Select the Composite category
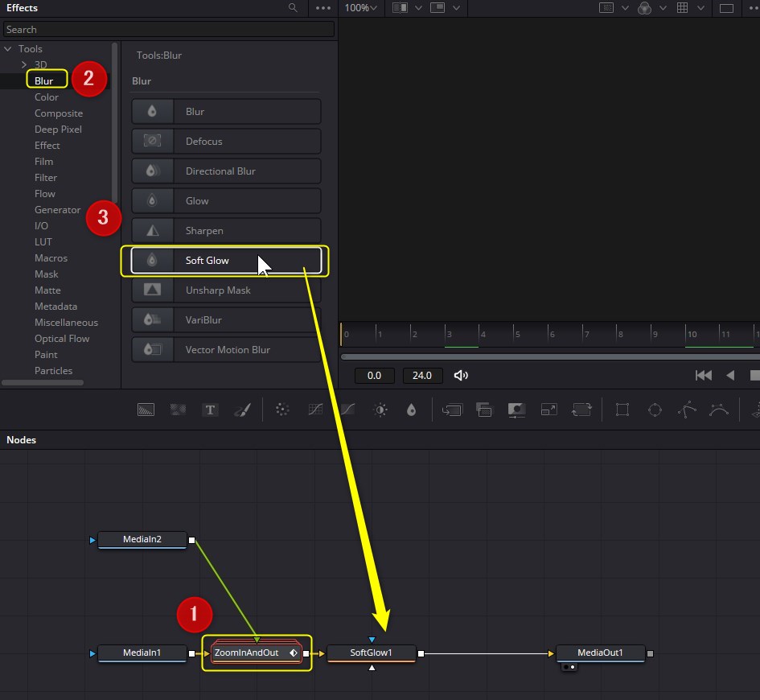This screenshot has width=760, height=700. 59,113
